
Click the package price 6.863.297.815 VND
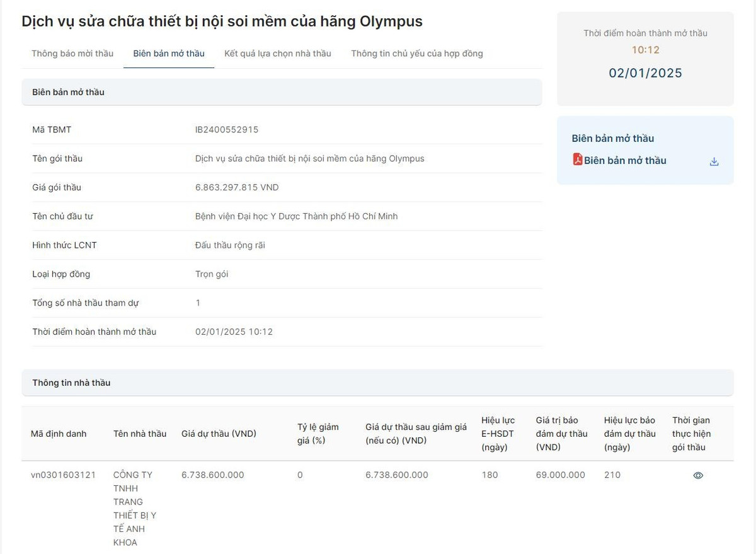coord(236,187)
